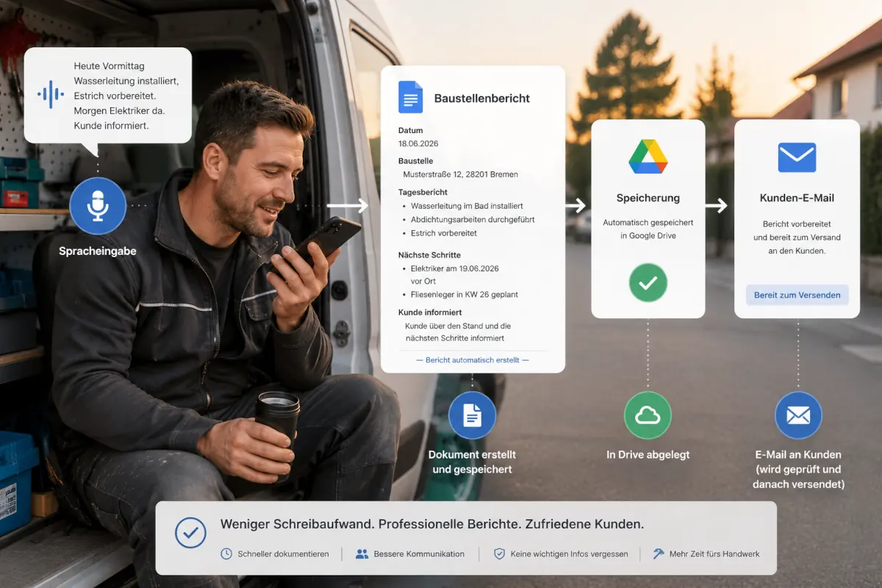Click the Bericht automatisch erstellt link
882x588 pixels.
click(x=473, y=360)
